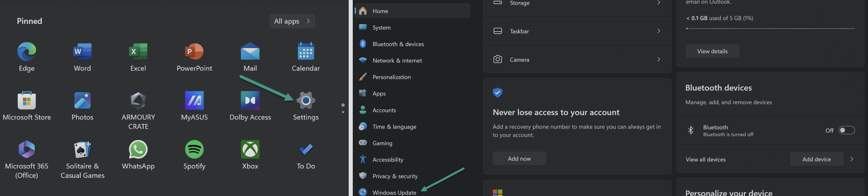Open Personalization settings
Screen dimensions: 868x196
click(412, 77)
